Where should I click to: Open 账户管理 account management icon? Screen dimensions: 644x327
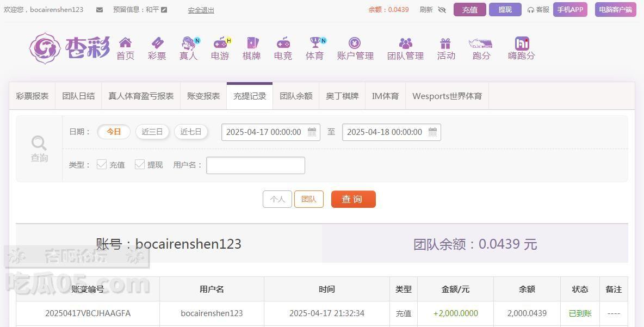(x=355, y=43)
